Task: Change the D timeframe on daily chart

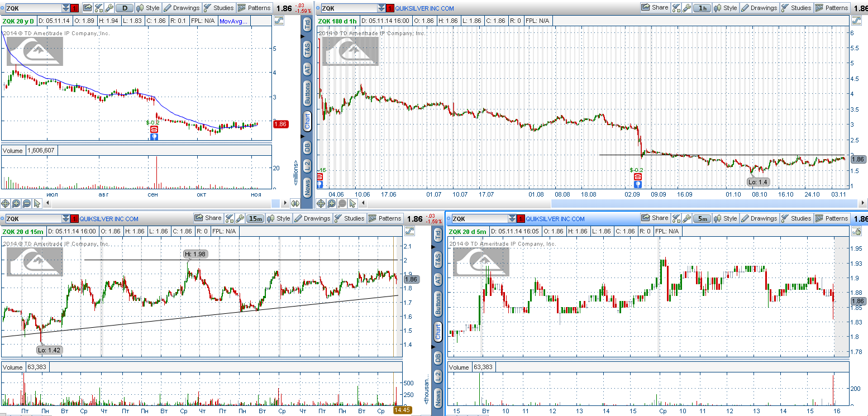Action: (x=125, y=8)
